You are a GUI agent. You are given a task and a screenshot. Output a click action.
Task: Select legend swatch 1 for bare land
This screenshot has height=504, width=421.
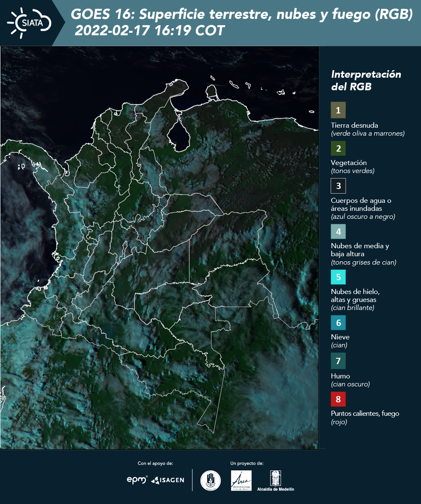(338, 110)
